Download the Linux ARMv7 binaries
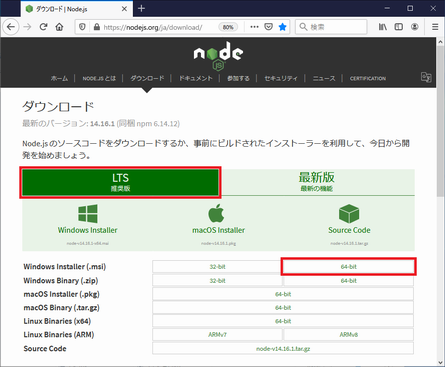 (217, 335)
